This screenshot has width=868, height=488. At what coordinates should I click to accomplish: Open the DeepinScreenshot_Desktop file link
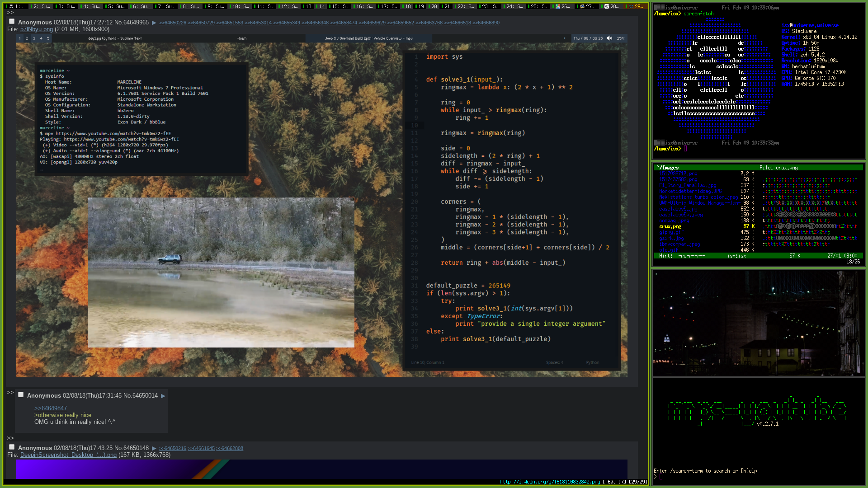68,455
